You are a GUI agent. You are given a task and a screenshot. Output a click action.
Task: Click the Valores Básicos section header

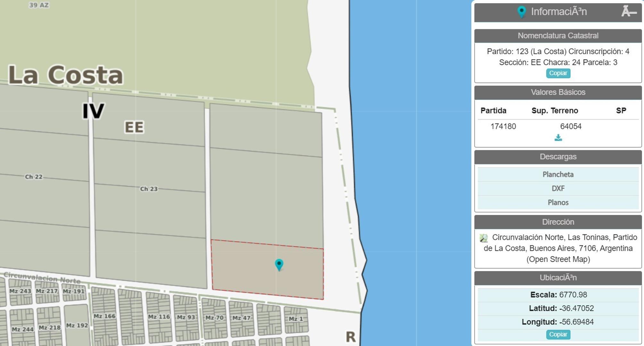click(x=558, y=92)
